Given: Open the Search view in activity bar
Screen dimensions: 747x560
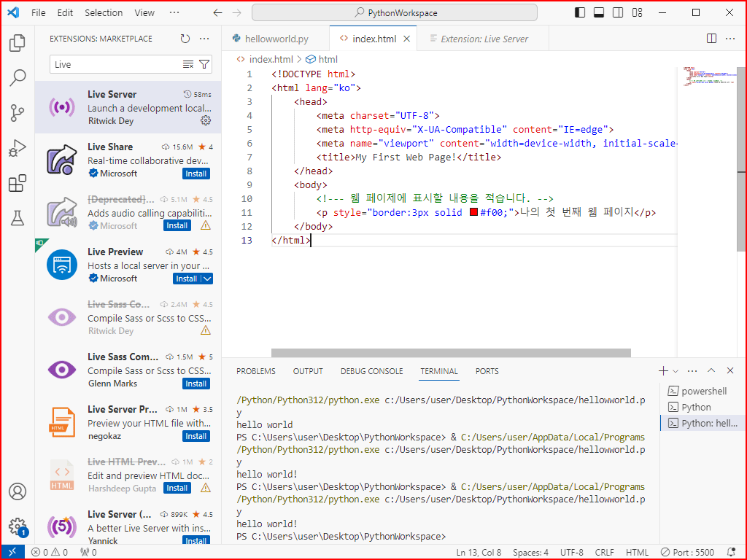Looking at the screenshot, I should click(18, 77).
